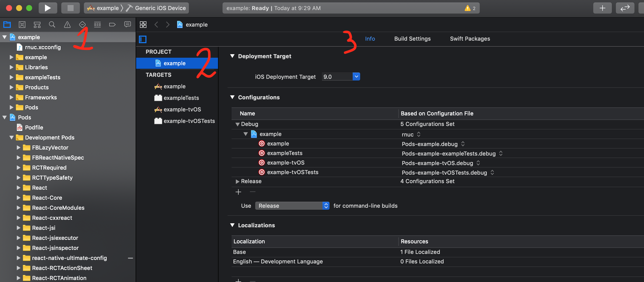
Task: Change the Pods-example-tvOSTests.debug popup
Action: click(x=448, y=173)
